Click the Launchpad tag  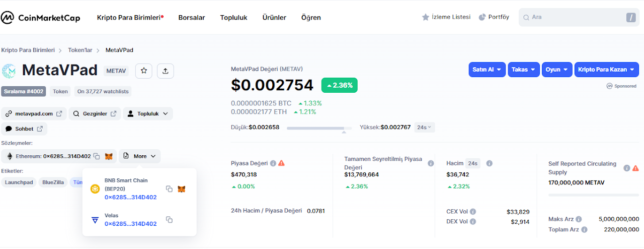tap(19, 182)
